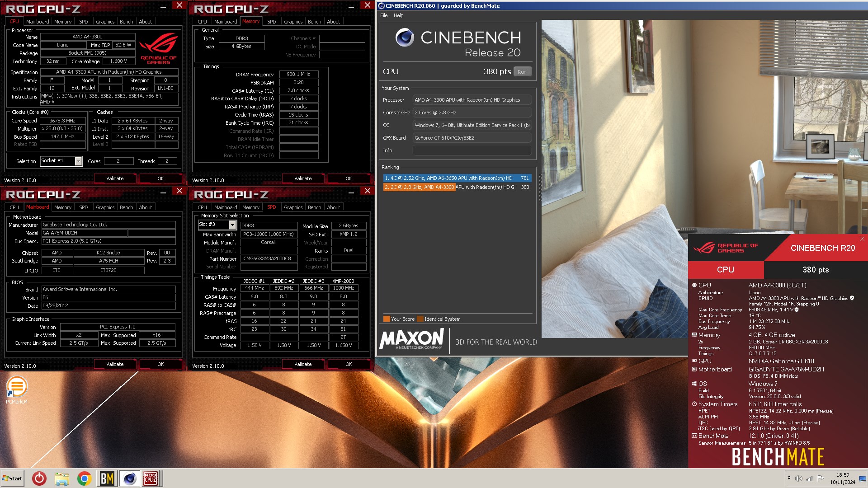This screenshot has height=488, width=868.
Task: Open the Socket #1 selection dropdown
Action: tap(79, 161)
